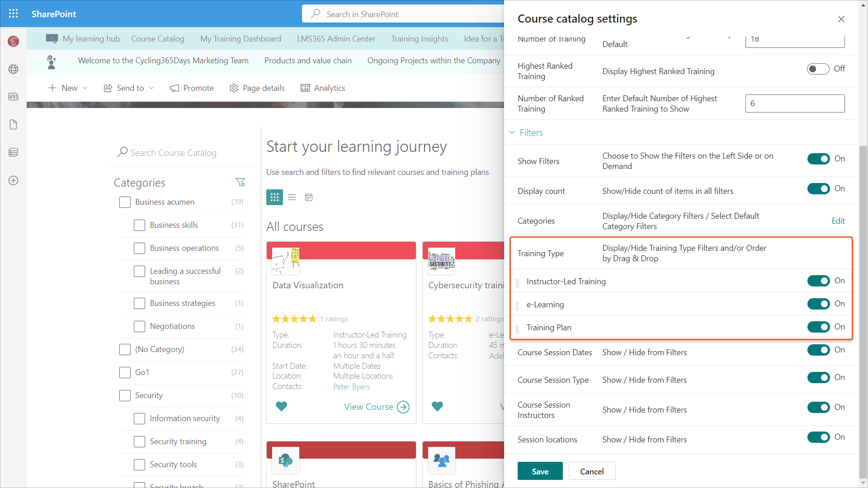The width and height of the screenshot is (868, 488).
Task: Turn on Display Highest Ranked Training toggle
Action: coord(818,69)
